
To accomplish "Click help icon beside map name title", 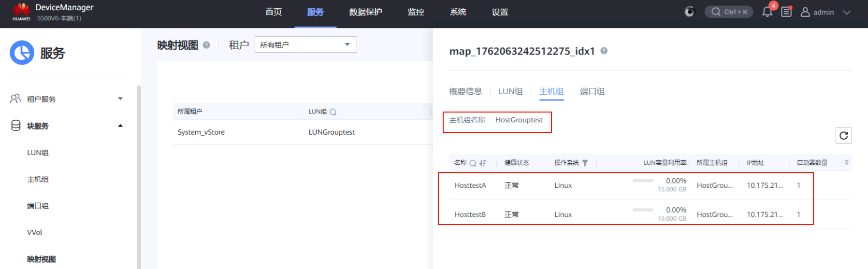I will click(604, 51).
